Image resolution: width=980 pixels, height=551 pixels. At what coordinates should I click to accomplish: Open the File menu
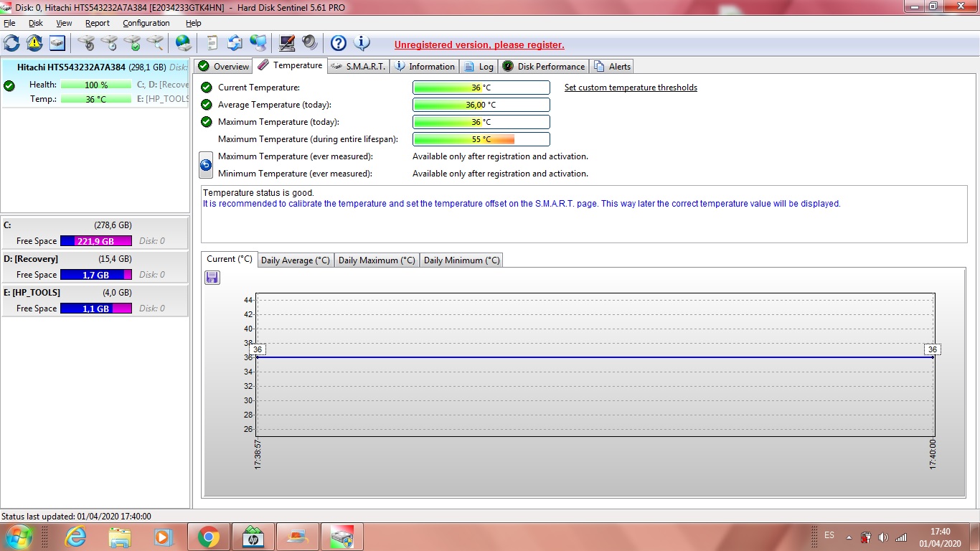9,23
